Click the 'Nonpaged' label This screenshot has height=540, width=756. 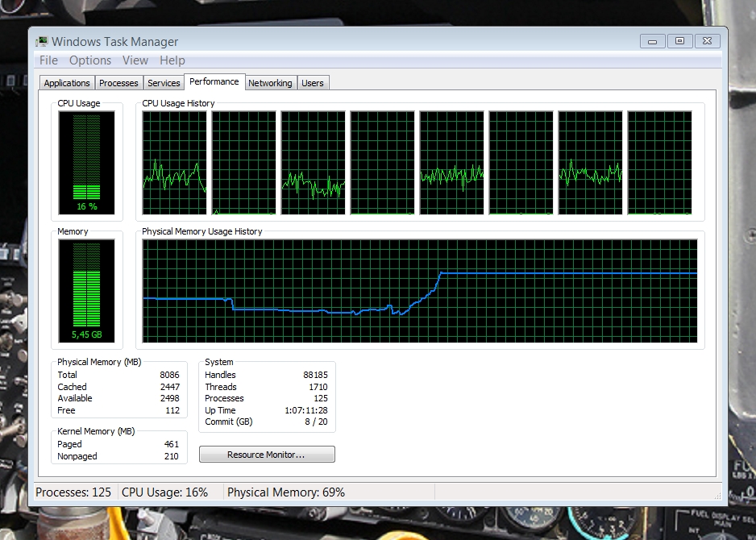pyautogui.click(x=77, y=456)
